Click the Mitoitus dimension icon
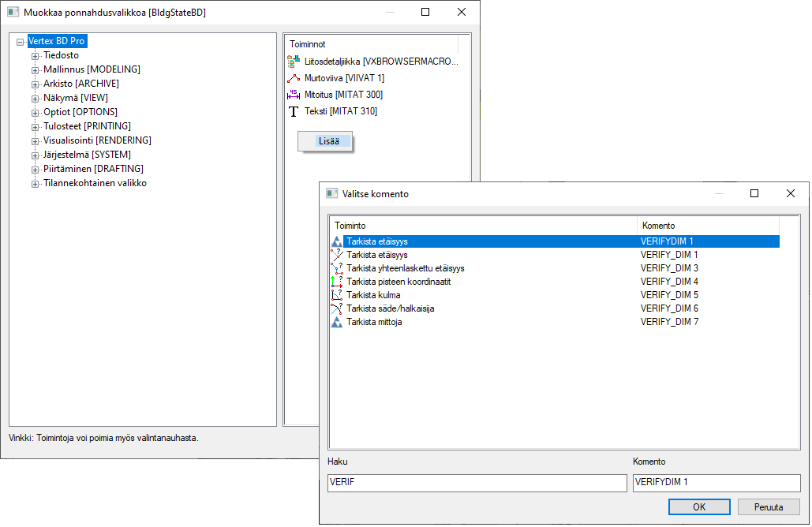 294,95
